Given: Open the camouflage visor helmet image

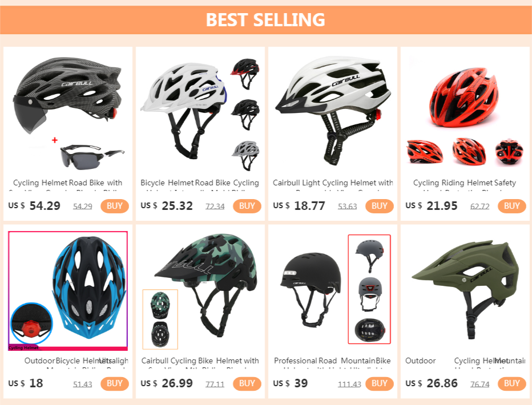Looking at the screenshot, I should [200, 290].
